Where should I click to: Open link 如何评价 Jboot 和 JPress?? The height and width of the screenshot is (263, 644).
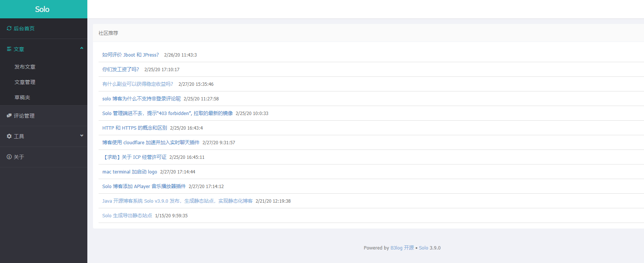(x=130, y=55)
